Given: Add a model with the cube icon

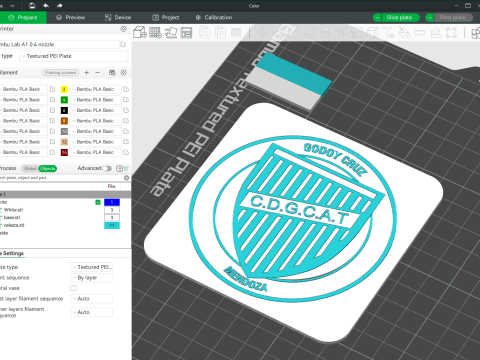Looking at the screenshot, I should click(140, 33).
